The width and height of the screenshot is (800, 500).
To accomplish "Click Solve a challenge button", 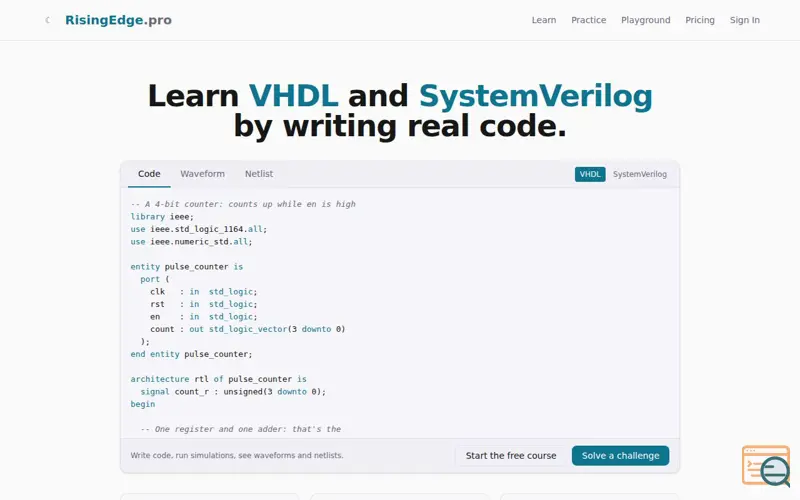I will pyautogui.click(x=620, y=456).
